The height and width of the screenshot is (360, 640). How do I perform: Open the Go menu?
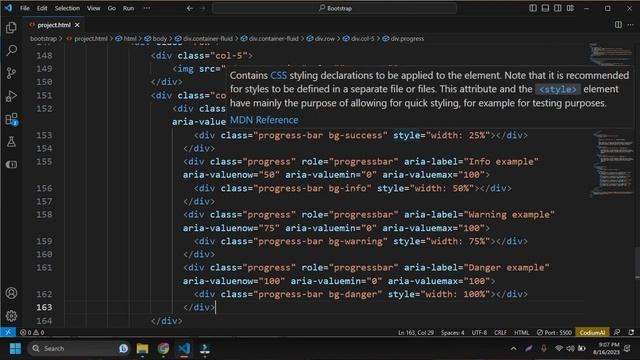pyautogui.click(x=111, y=8)
